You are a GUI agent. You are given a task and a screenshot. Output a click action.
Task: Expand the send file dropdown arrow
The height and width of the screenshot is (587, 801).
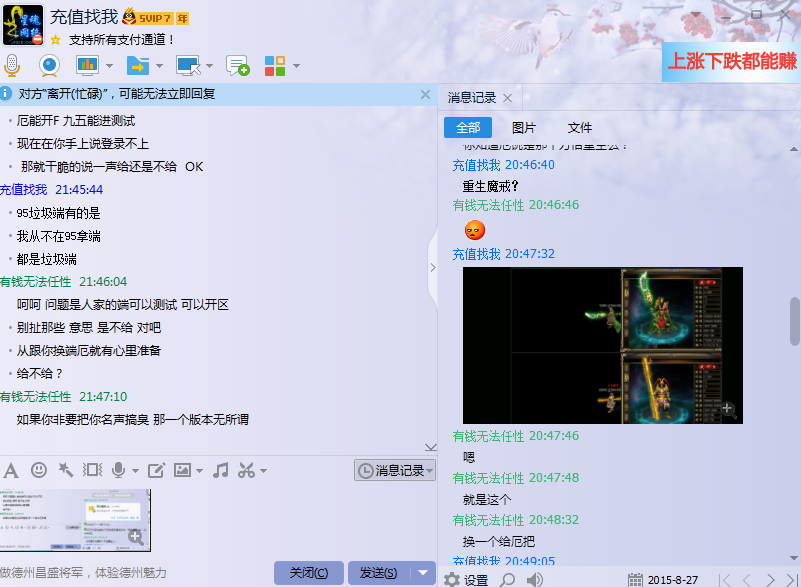(158, 67)
